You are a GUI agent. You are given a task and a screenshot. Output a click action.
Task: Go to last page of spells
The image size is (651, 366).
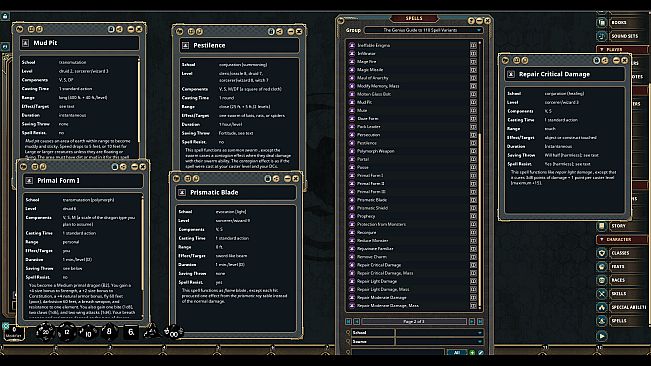tap(480, 322)
